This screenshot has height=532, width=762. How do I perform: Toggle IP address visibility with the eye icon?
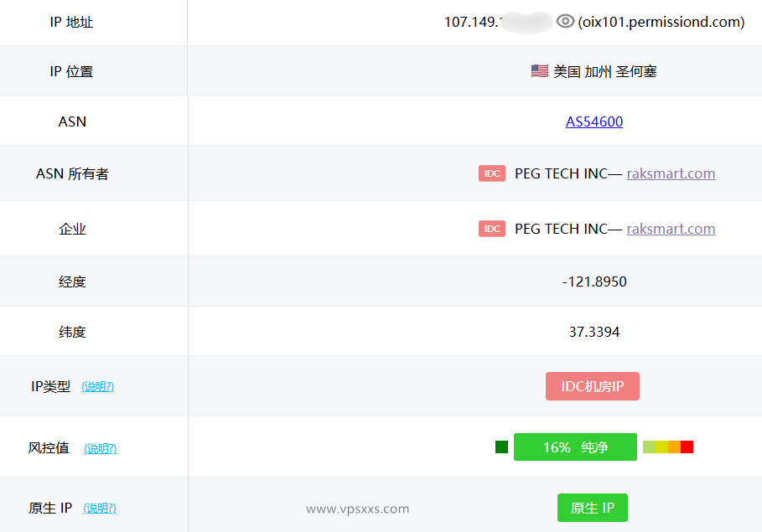pyautogui.click(x=565, y=22)
